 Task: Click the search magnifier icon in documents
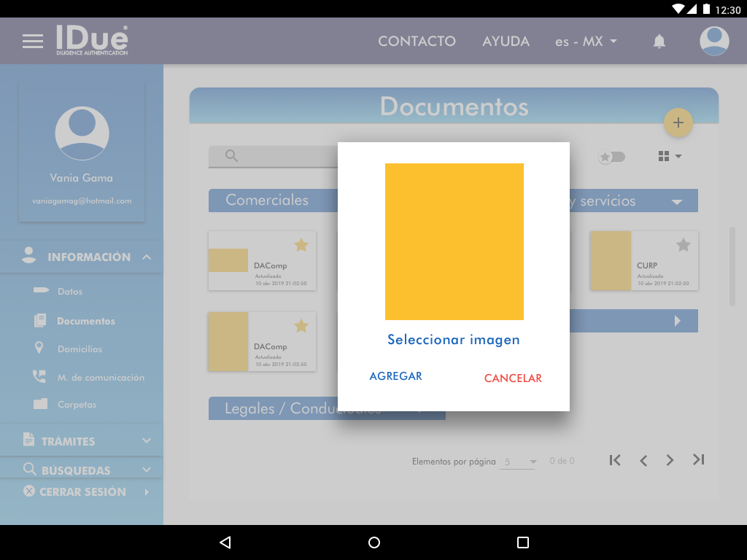tap(232, 156)
